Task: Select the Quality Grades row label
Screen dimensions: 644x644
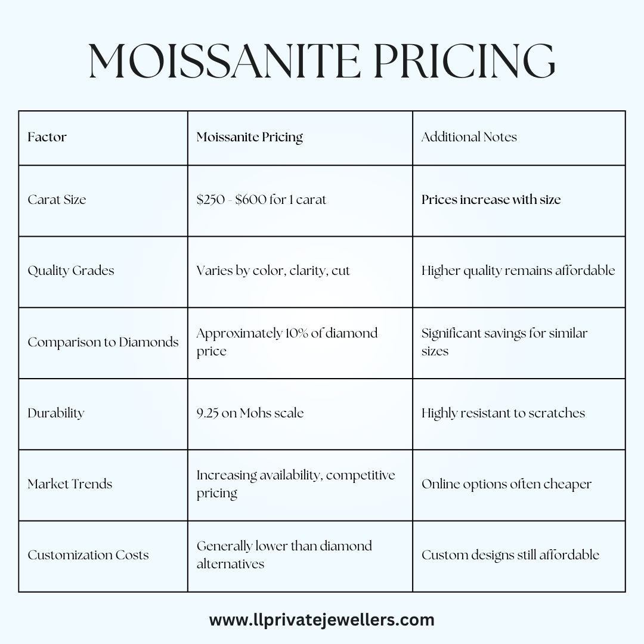Action: click(x=70, y=271)
